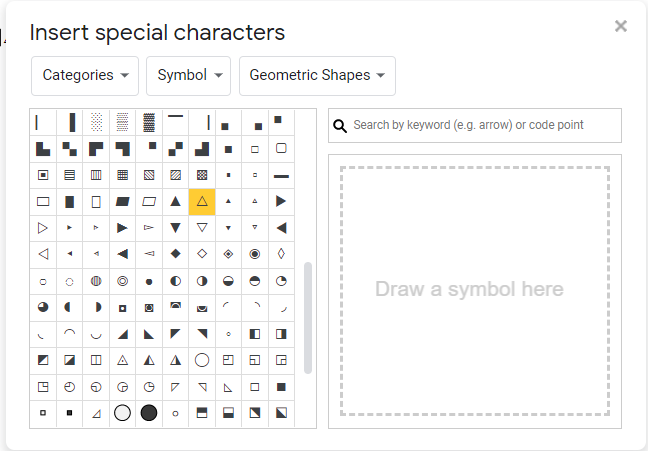Insert the black left-pointing triangle symbol

[281, 228]
